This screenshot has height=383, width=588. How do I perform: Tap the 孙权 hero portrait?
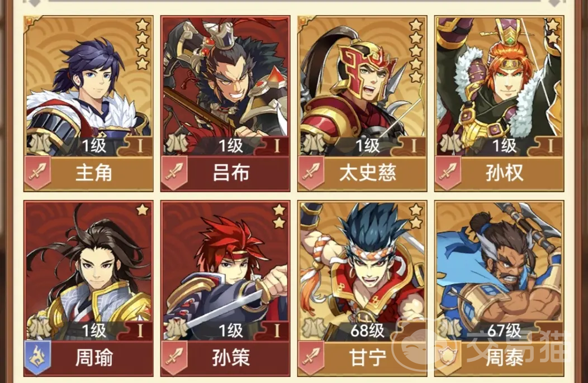click(499, 86)
